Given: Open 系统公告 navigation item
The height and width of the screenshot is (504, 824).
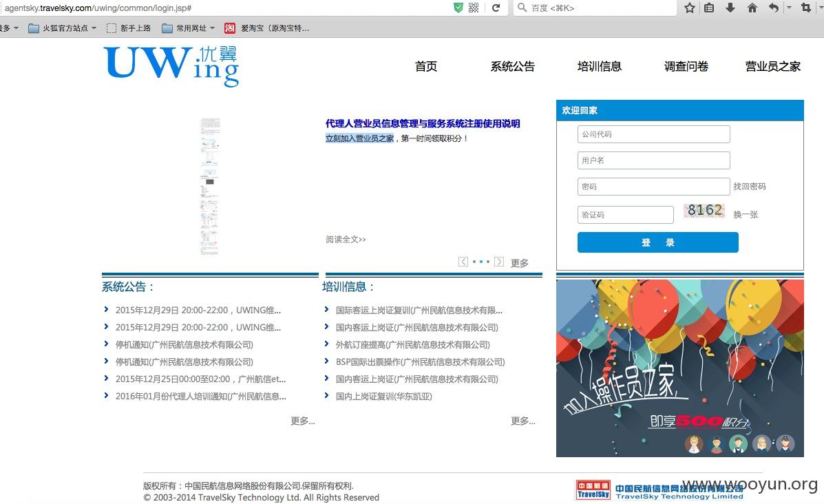Looking at the screenshot, I should click(512, 66).
